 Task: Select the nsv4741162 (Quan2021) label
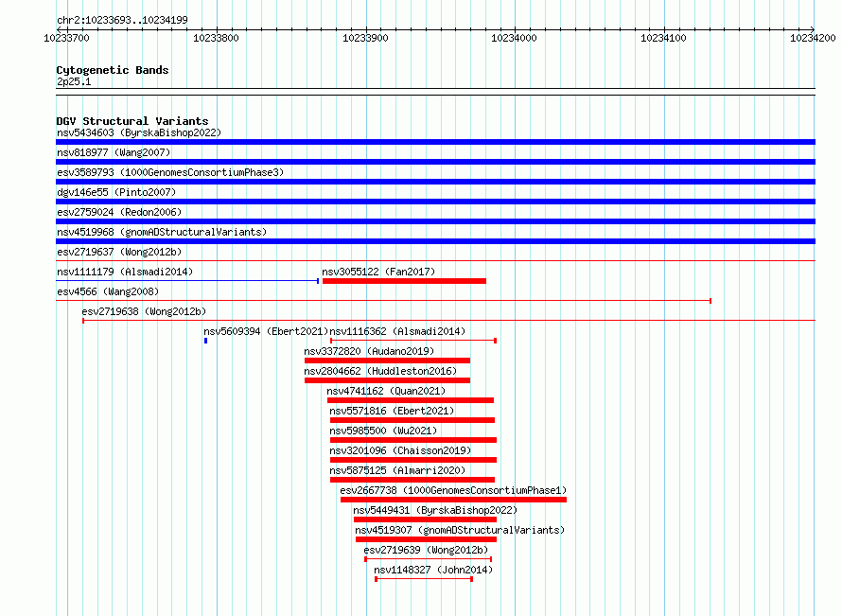pos(386,391)
